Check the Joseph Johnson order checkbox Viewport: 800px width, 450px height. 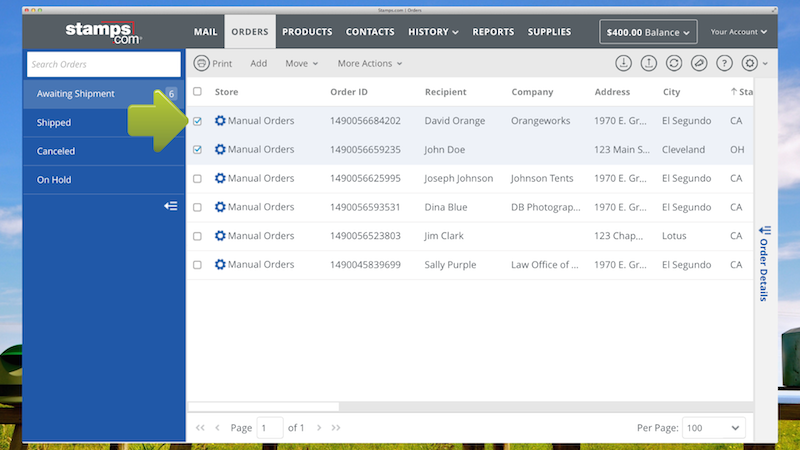[197, 179]
